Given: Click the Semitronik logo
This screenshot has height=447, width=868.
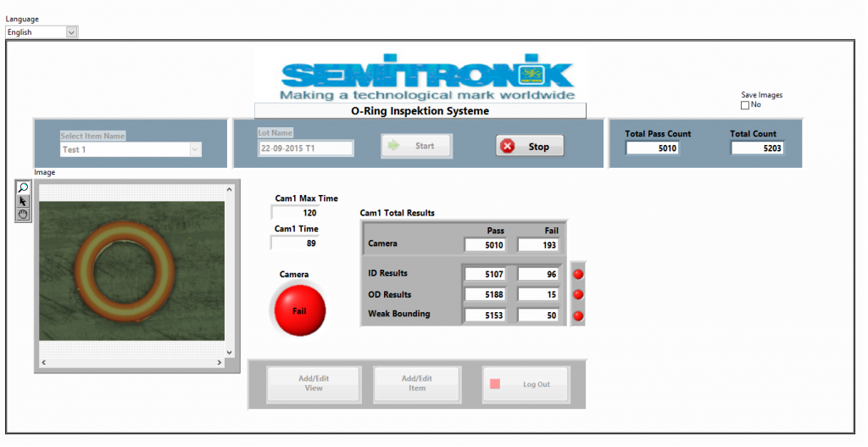Looking at the screenshot, I should [x=427, y=76].
